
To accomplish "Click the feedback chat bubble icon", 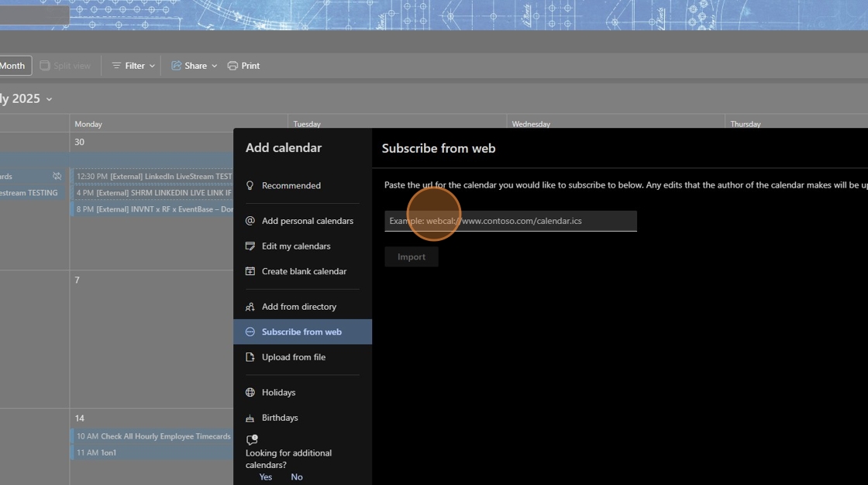I will [x=251, y=440].
